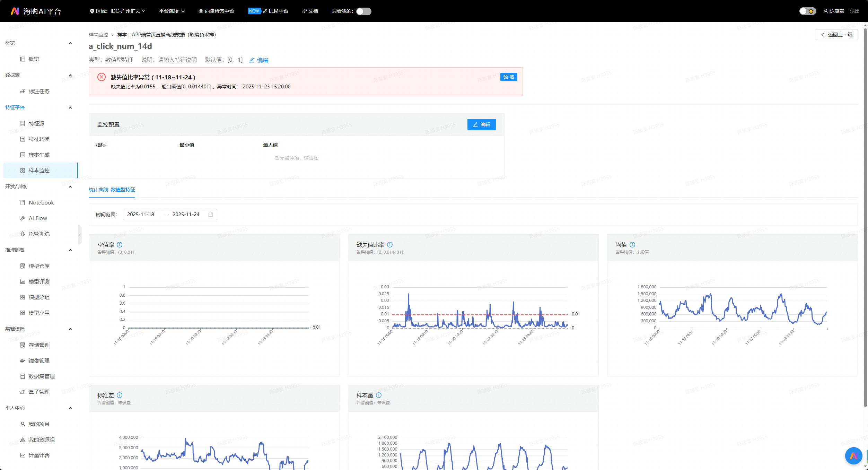Click blue 编辑 button in 监控配置
The width and height of the screenshot is (868, 470).
[481, 124]
